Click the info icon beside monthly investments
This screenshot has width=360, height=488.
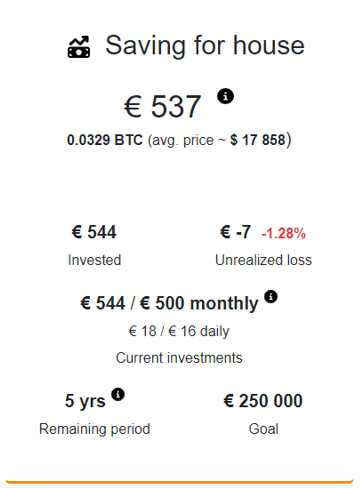tap(271, 296)
